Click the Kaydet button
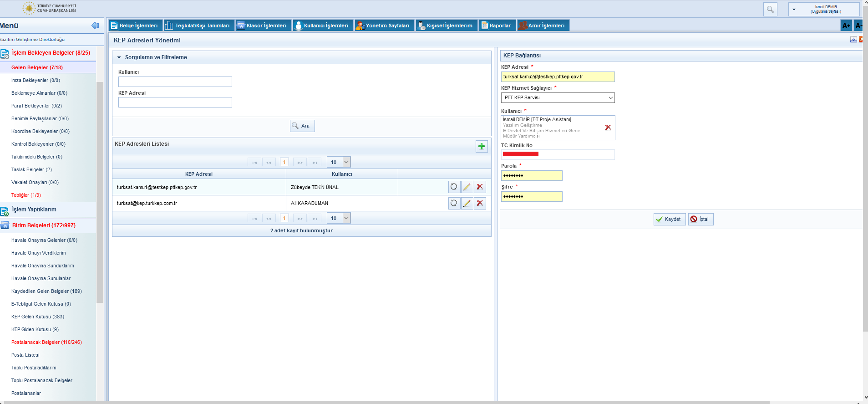This screenshot has width=868, height=404. pos(669,219)
